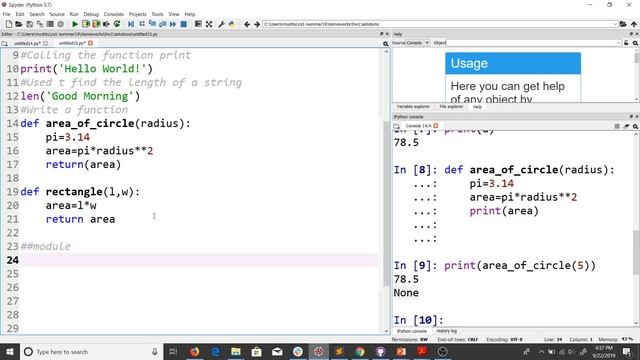640x360 pixels.
Task: Maximize current pane toolbar icon
Action: coord(198,24)
